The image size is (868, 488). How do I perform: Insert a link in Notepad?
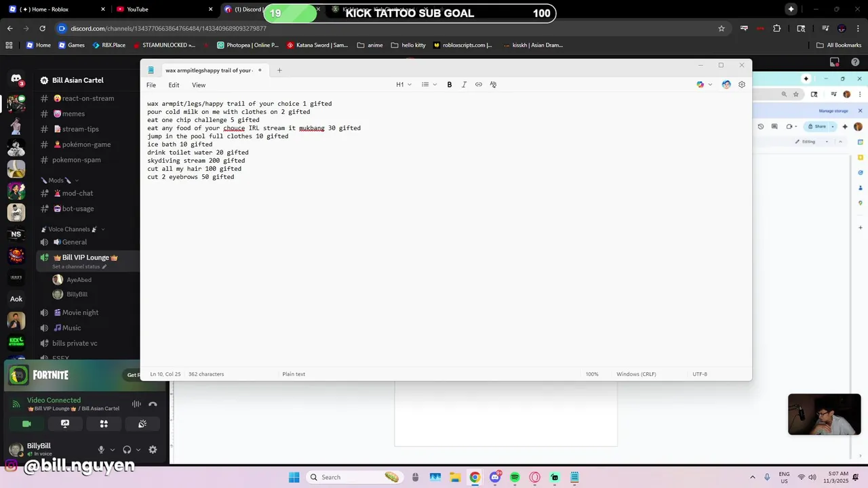pyautogui.click(x=479, y=85)
